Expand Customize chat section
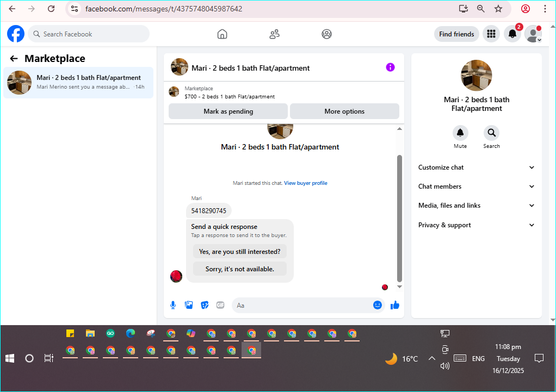The width and height of the screenshot is (556, 392). pos(477,167)
